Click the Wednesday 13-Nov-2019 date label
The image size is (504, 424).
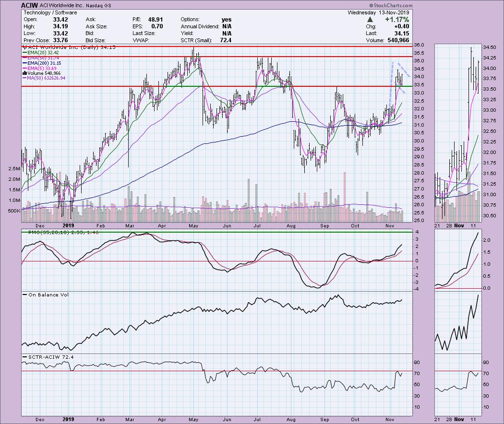click(452, 12)
